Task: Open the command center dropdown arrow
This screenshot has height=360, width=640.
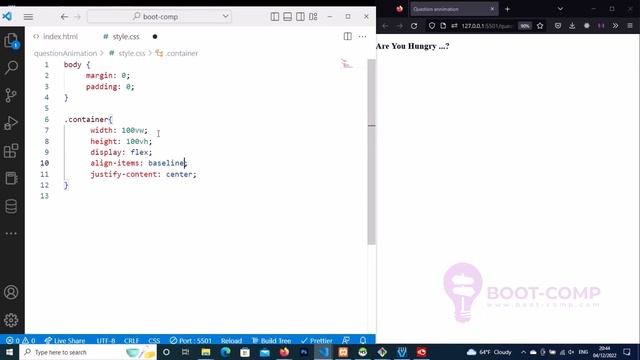Action: coord(225,17)
